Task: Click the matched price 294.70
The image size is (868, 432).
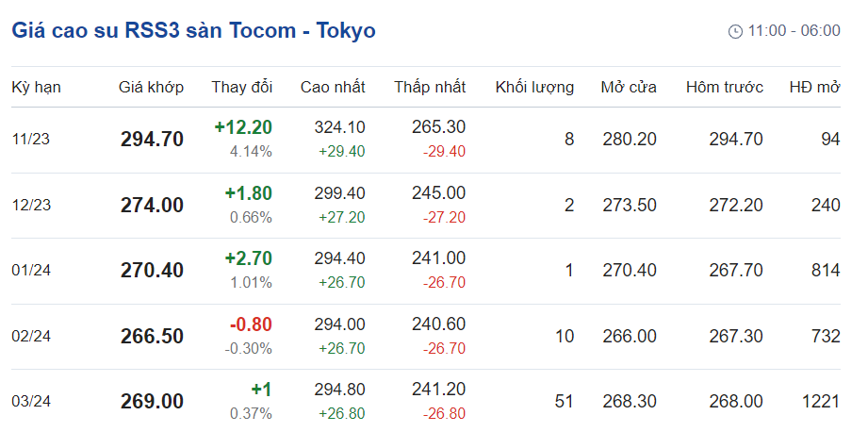Action: 152,140
